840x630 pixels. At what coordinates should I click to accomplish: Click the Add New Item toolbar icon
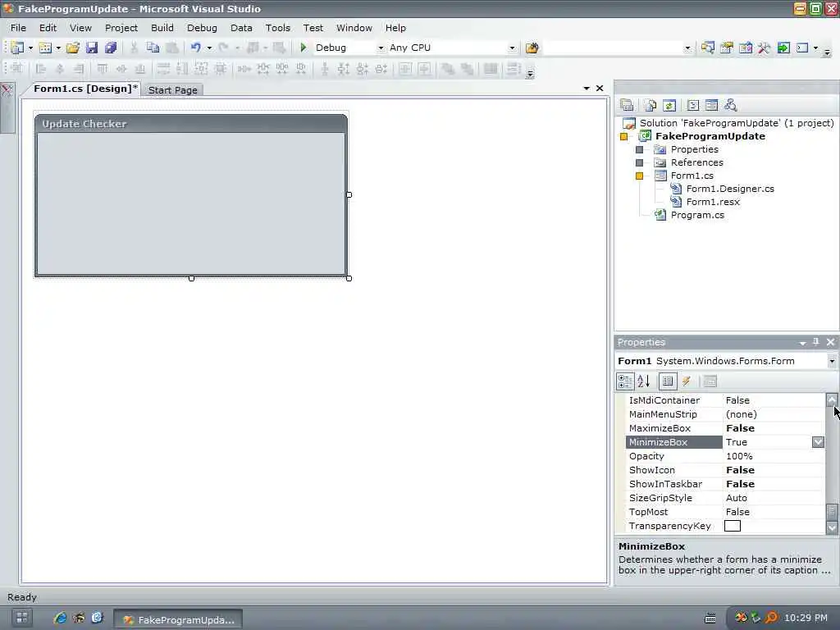(45, 48)
